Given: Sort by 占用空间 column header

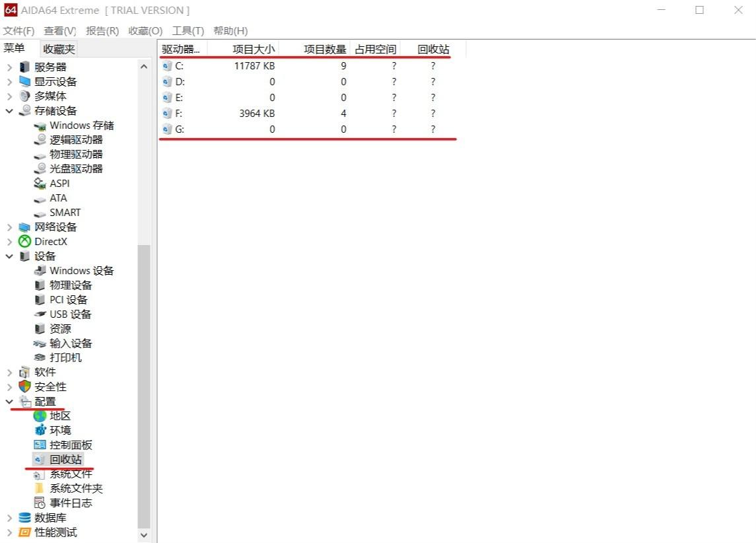Looking at the screenshot, I should pos(376,49).
